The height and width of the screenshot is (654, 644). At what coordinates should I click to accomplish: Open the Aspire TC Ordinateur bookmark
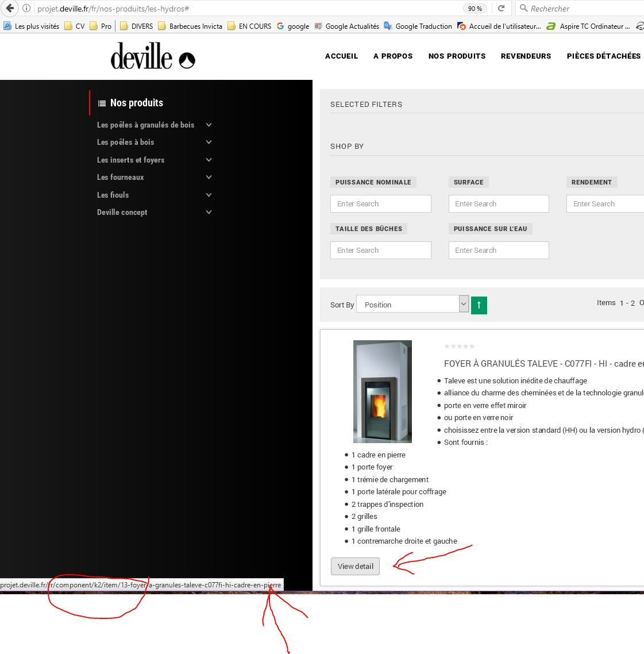pyautogui.click(x=589, y=26)
